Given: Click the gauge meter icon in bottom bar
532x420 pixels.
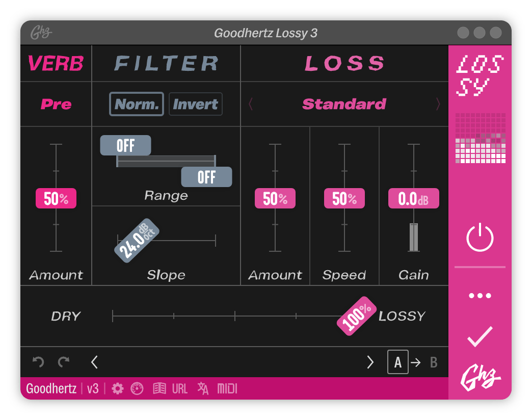Looking at the screenshot, I should [x=137, y=388].
